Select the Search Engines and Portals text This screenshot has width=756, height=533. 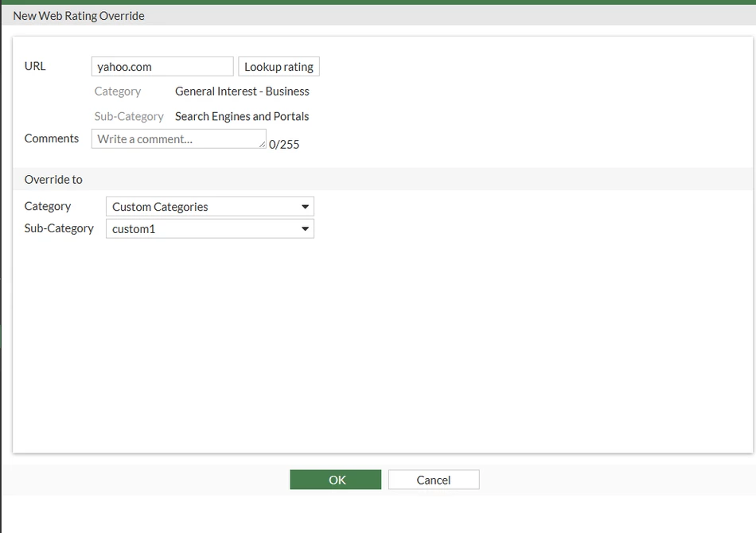pos(242,117)
